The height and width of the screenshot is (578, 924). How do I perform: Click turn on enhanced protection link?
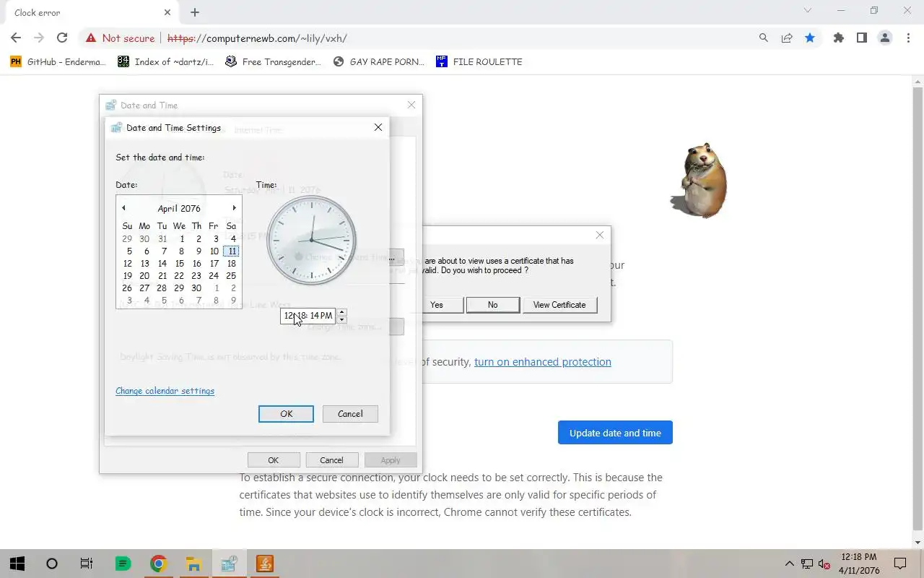pyautogui.click(x=543, y=362)
